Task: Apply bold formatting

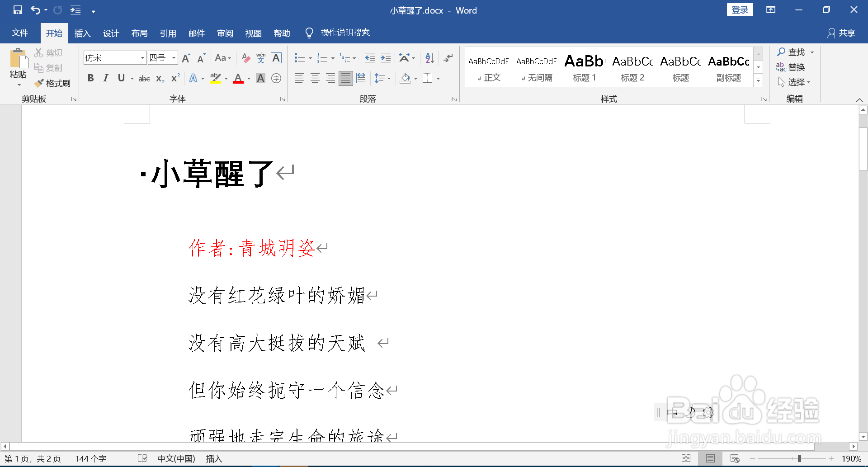Action: pos(90,78)
